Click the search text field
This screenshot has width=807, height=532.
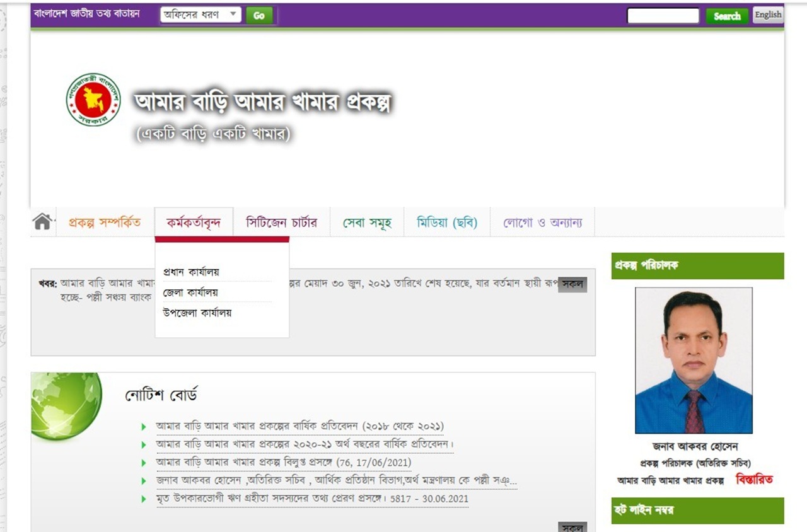[663, 16]
